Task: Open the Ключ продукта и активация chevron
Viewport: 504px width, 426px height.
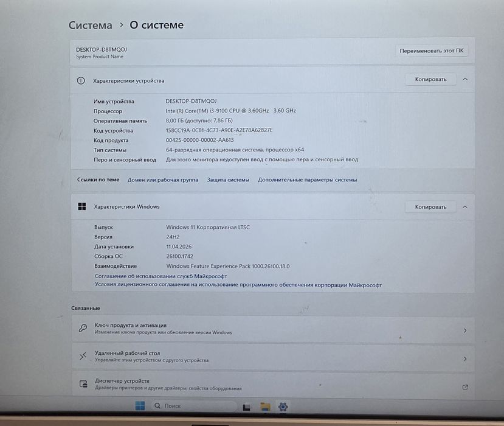Action: (x=464, y=330)
